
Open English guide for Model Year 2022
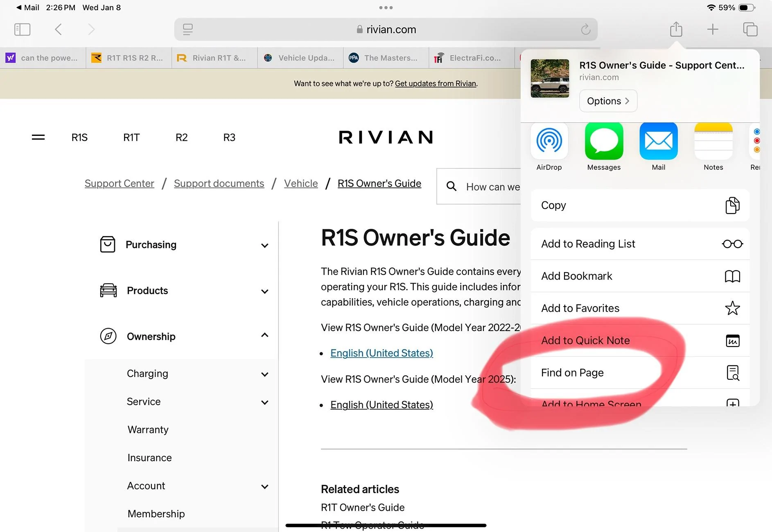click(x=381, y=353)
